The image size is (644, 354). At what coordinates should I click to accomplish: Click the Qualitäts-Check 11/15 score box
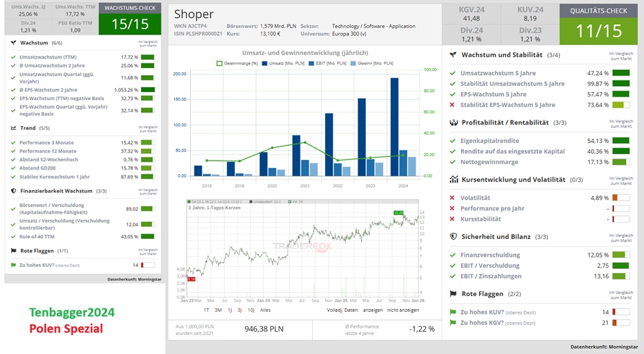[598, 25]
